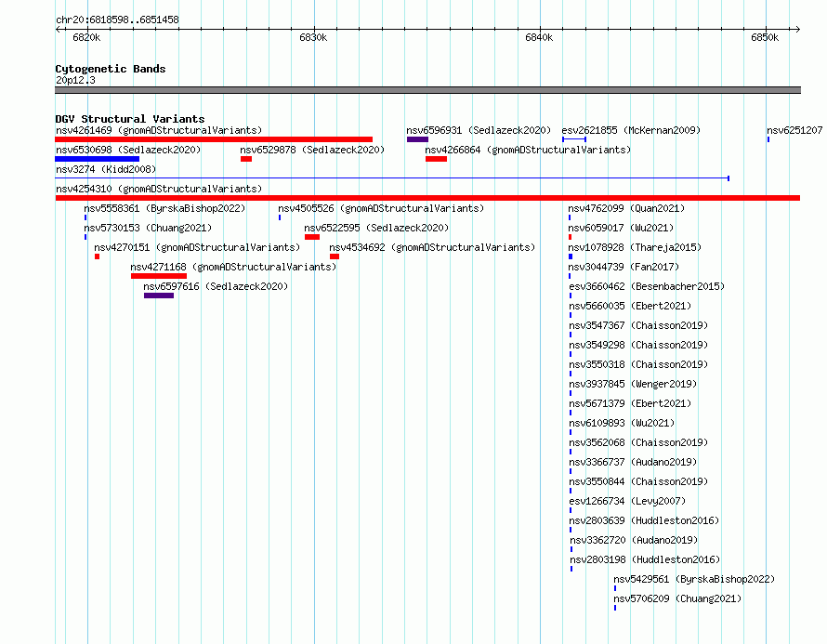Screen dimensions: 827x644
Task: Open nsv2803639 Huddleston2016 variant
Action: (x=644, y=520)
